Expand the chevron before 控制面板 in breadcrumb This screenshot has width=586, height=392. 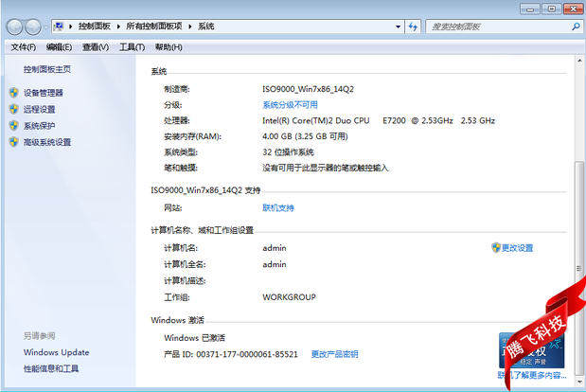click(70, 27)
